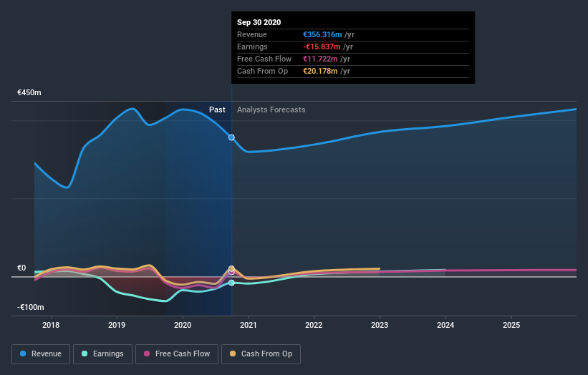This screenshot has width=588, height=375.
Task: Click the Sep 30 2020 tooltip date
Action: coord(259,22)
